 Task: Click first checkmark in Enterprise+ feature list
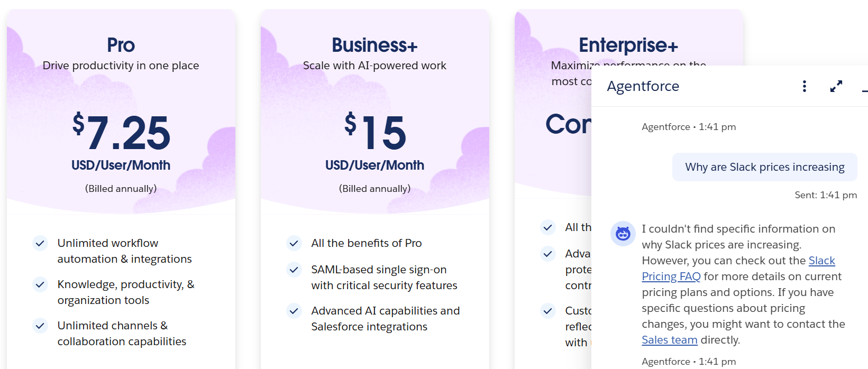coord(548,227)
